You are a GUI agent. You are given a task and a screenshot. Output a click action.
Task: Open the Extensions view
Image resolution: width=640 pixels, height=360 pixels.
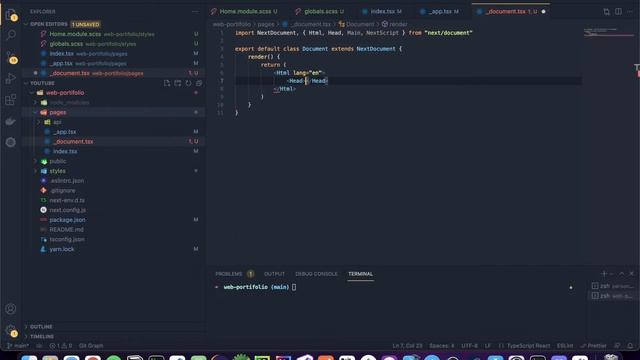tap(11, 100)
